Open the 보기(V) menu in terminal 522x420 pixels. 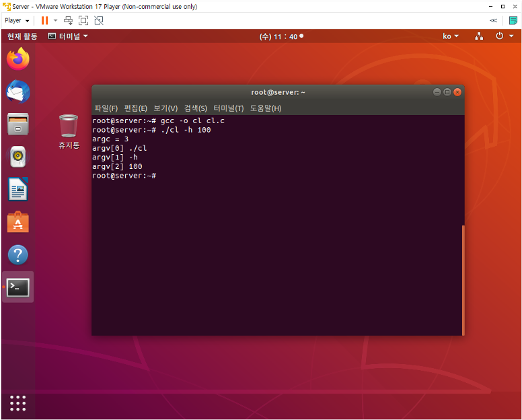165,108
